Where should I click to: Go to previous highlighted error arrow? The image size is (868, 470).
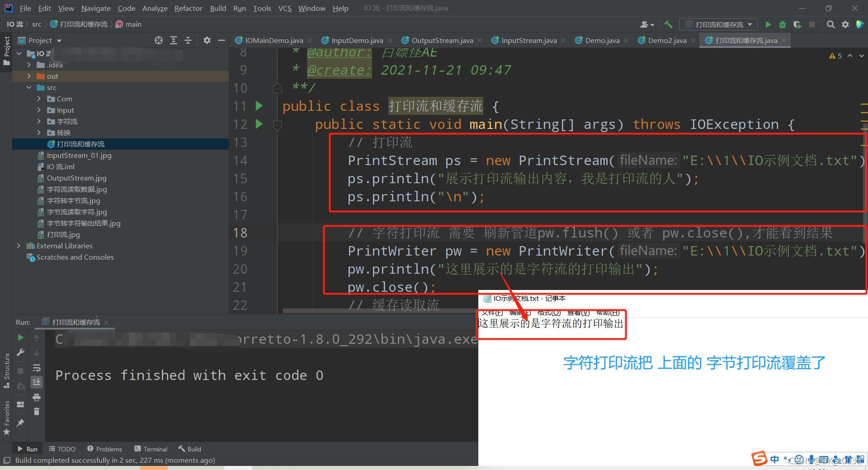click(x=850, y=56)
